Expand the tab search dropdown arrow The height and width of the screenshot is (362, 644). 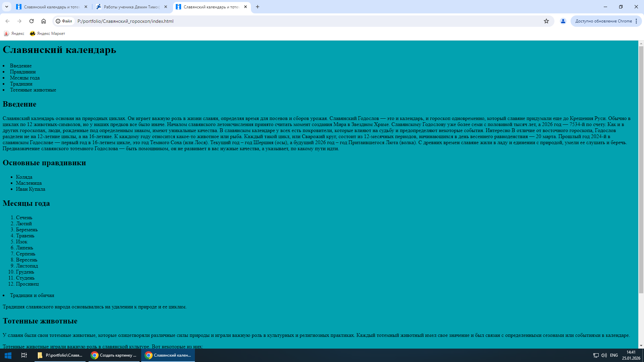pyautogui.click(x=6, y=7)
